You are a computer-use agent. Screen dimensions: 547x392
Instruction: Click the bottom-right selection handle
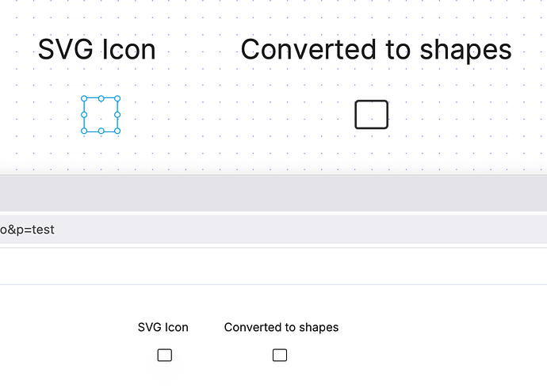point(118,131)
